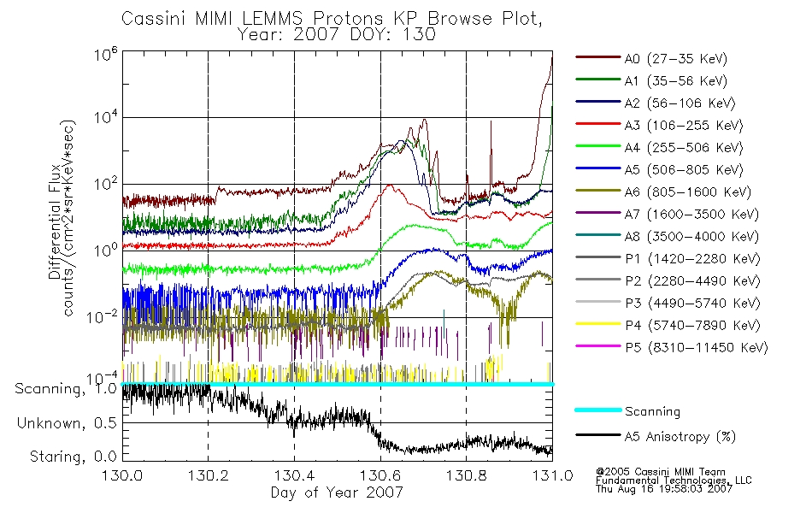Click the P5 (8310-11450 KeV) legend label
812x513 pixels.
coord(697,348)
